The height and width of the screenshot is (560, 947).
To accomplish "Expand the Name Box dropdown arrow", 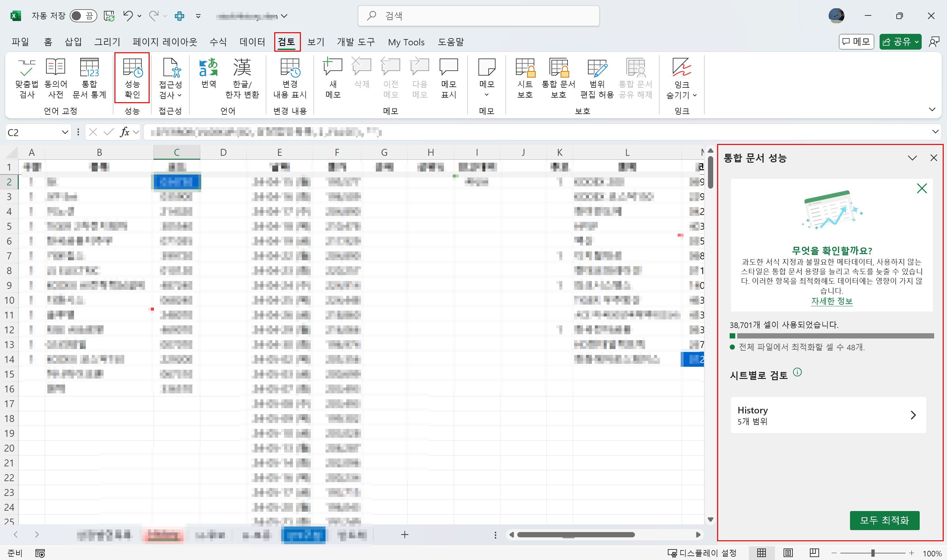I will coord(65,132).
